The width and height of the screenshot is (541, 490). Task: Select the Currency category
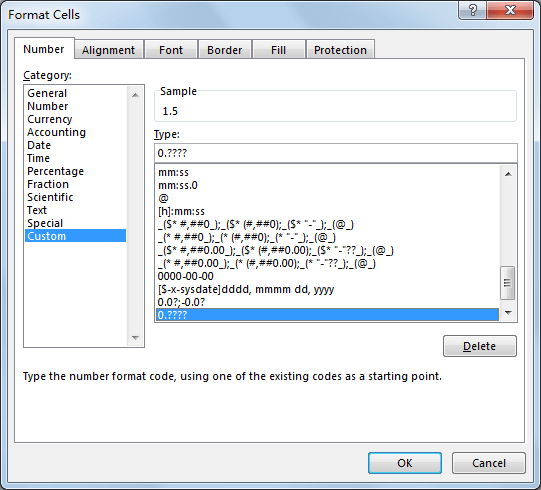[50, 119]
